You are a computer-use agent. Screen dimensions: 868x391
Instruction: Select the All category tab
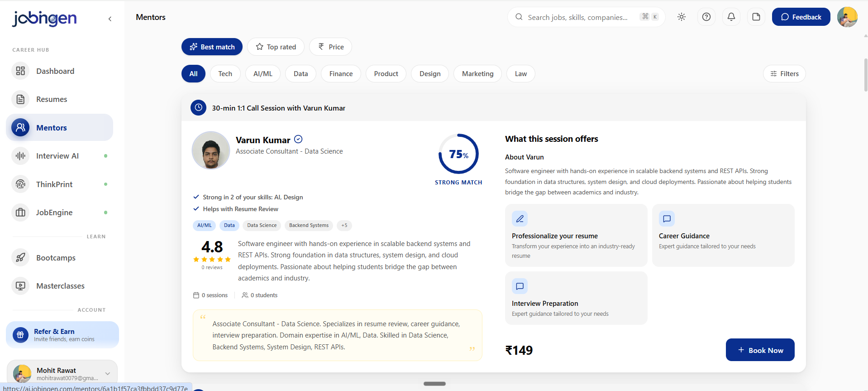tap(193, 73)
